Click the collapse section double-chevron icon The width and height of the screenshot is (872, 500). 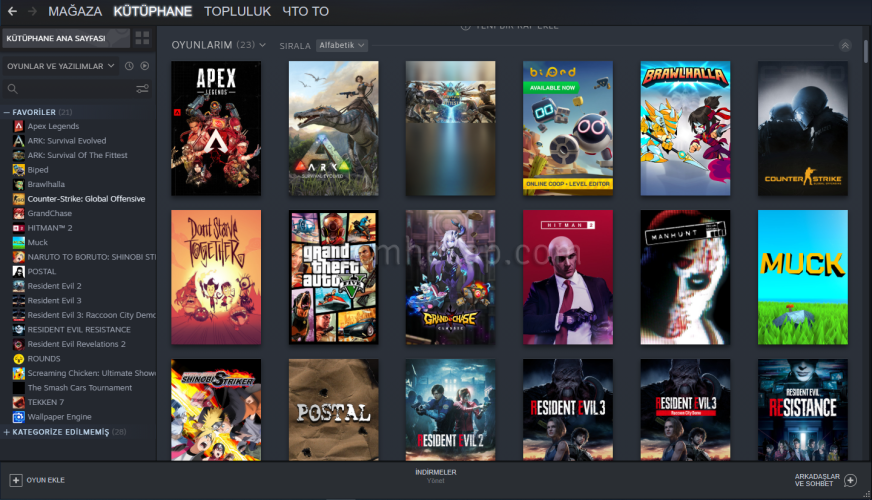pyautogui.click(x=845, y=45)
